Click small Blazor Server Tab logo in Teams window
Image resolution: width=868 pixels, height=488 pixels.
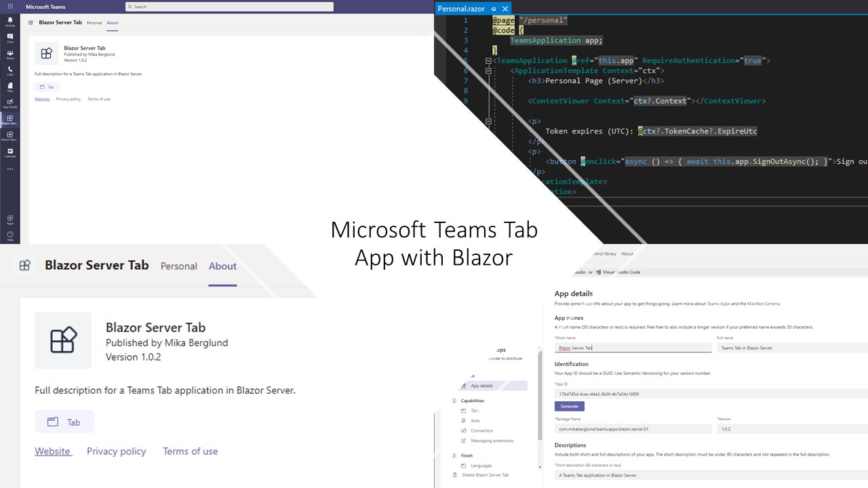point(46,54)
